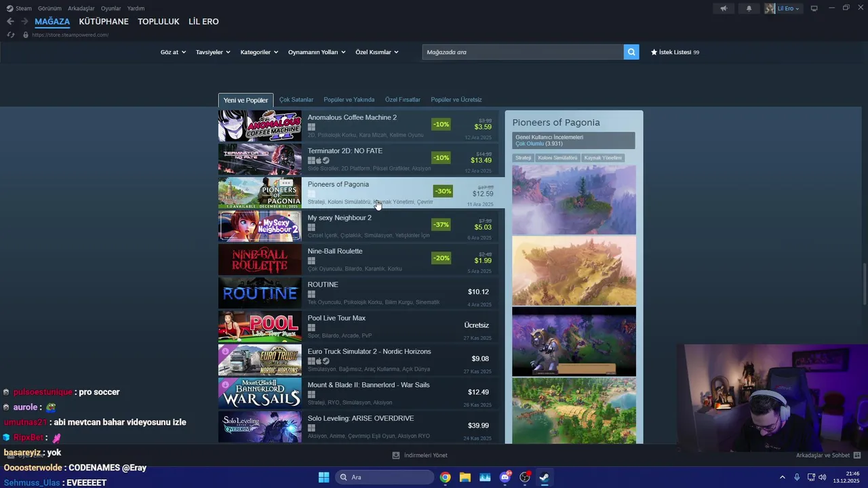Click the Koloni Simülatörü tag in preview
868x488 pixels.
pyautogui.click(x=557, y=158)
